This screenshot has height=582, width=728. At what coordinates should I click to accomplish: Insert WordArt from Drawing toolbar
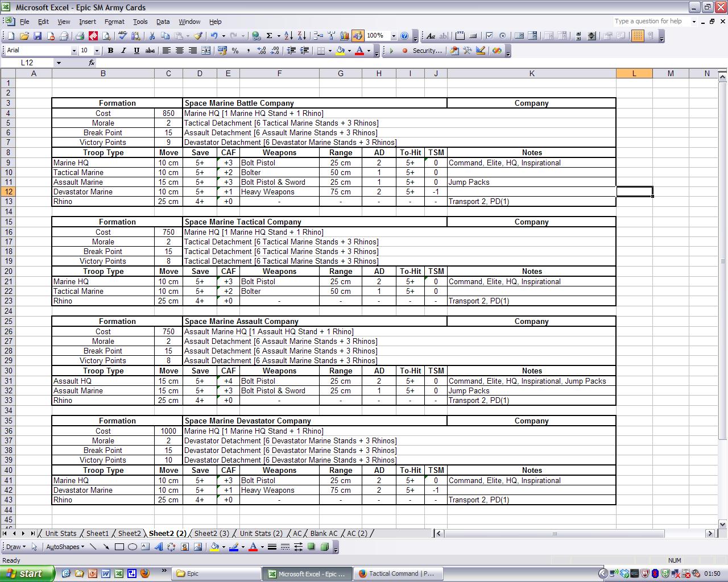coord(158,547)
